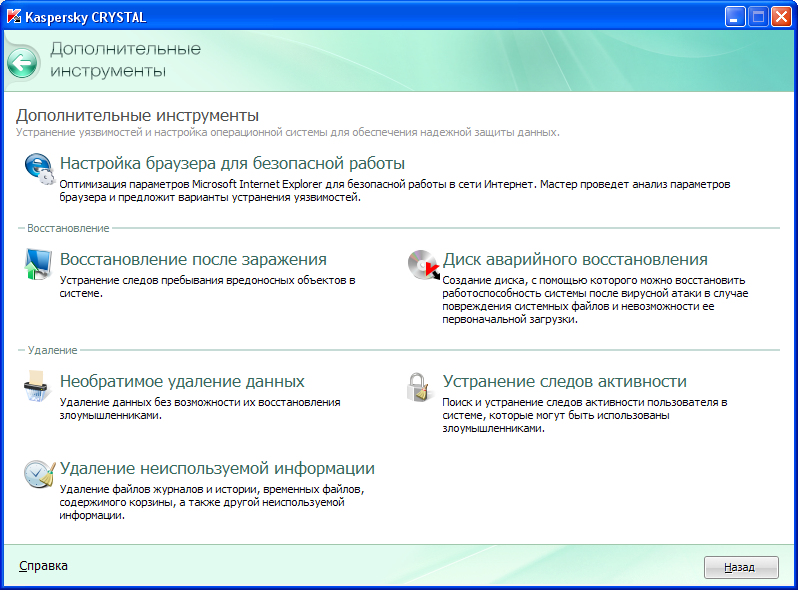Click the green back arrow icon

[22, 63]
